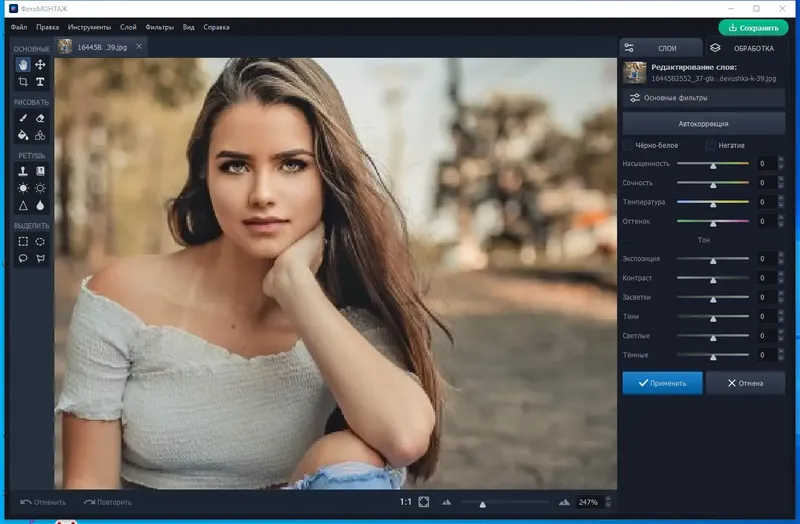The height and width of the screenshot is (524, 800).
Task: Toggle the Негатив checkbox
Action: [x=711, y=145]
